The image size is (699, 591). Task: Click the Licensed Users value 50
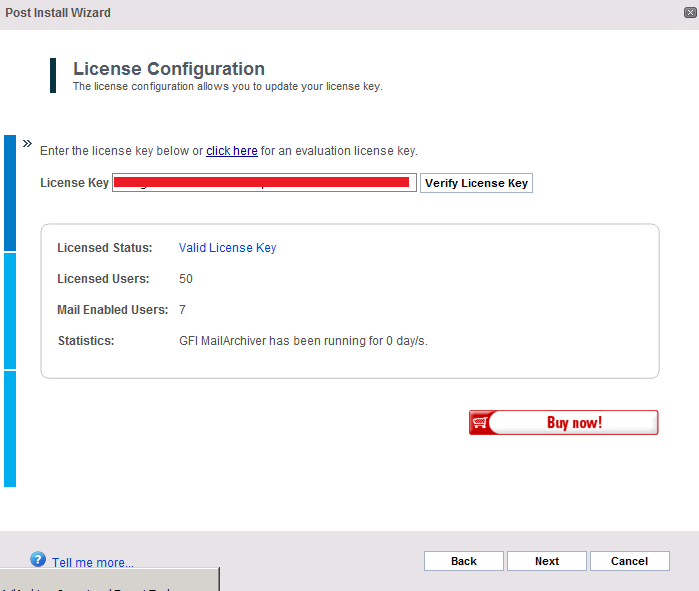coord(186,279)
